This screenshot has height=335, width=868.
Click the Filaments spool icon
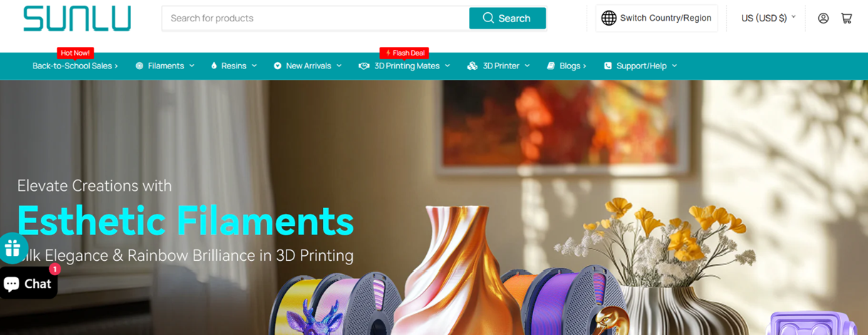click(x=140, y=66)
